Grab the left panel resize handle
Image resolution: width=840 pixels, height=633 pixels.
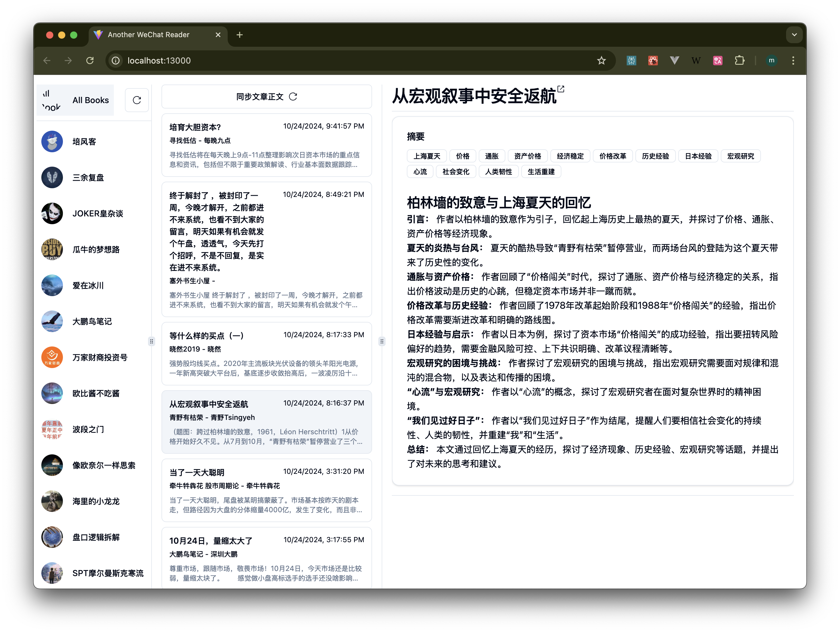click(152, 341)
